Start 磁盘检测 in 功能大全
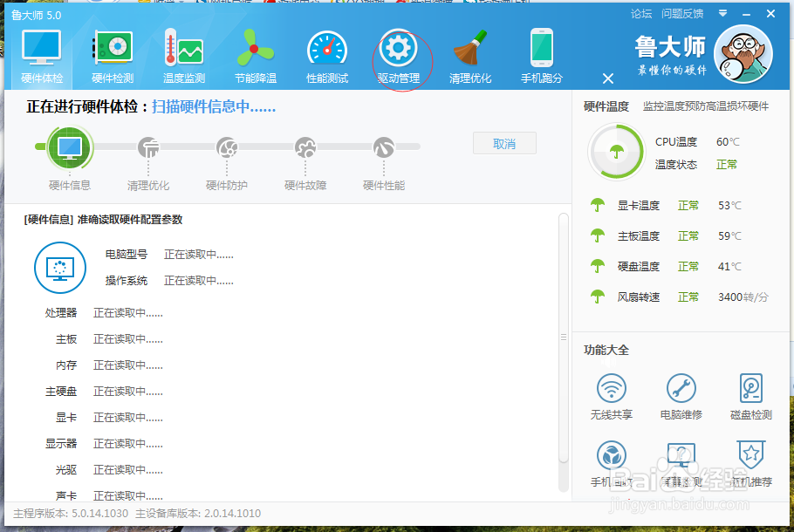This screenshot has height=532, width=794. [x=750, y=397]
